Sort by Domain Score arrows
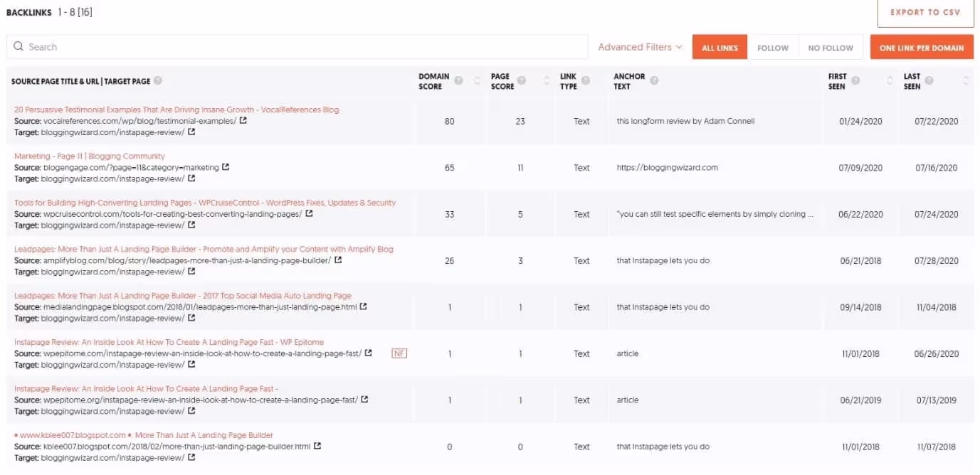980x475 pixels. click(x=478, y=81)
